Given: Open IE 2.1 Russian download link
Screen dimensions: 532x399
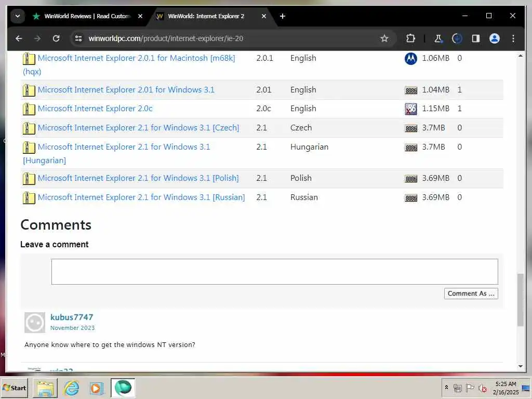Looking at the screenshot, I should pos(141,197).
